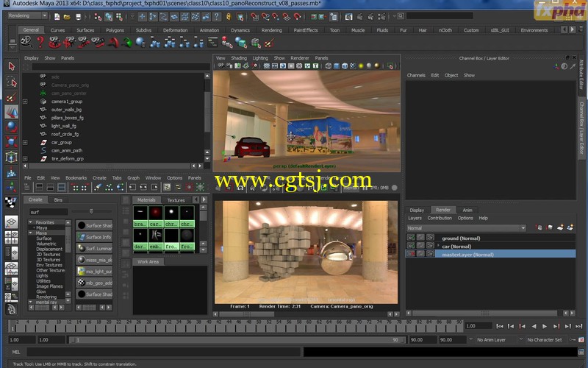This screenshot has height=368, width=588.
Task: Open the Hypershade Bookmarks menu
Action: pyautogui.click(x=76, y=178)
